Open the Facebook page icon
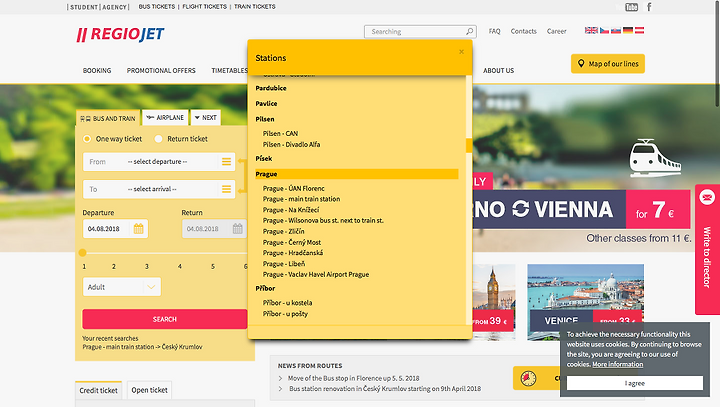This screenshot has width=720, height=407. (x=649, y=7)
